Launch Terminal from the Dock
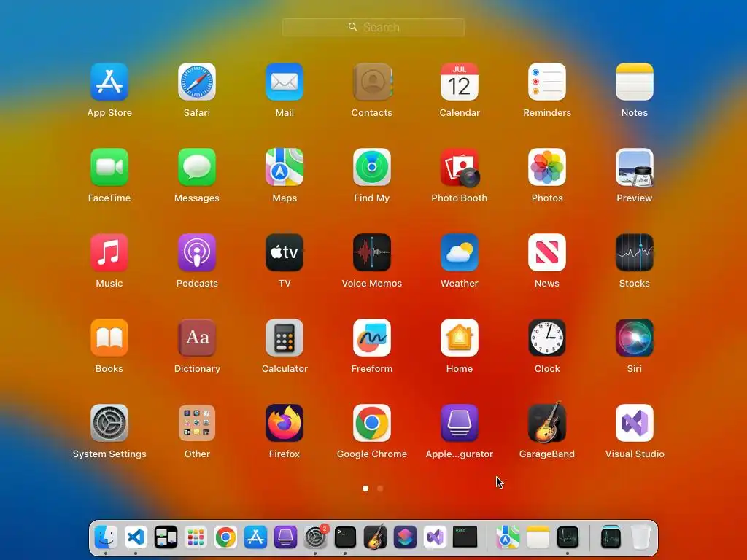 (x=345, y=537)
